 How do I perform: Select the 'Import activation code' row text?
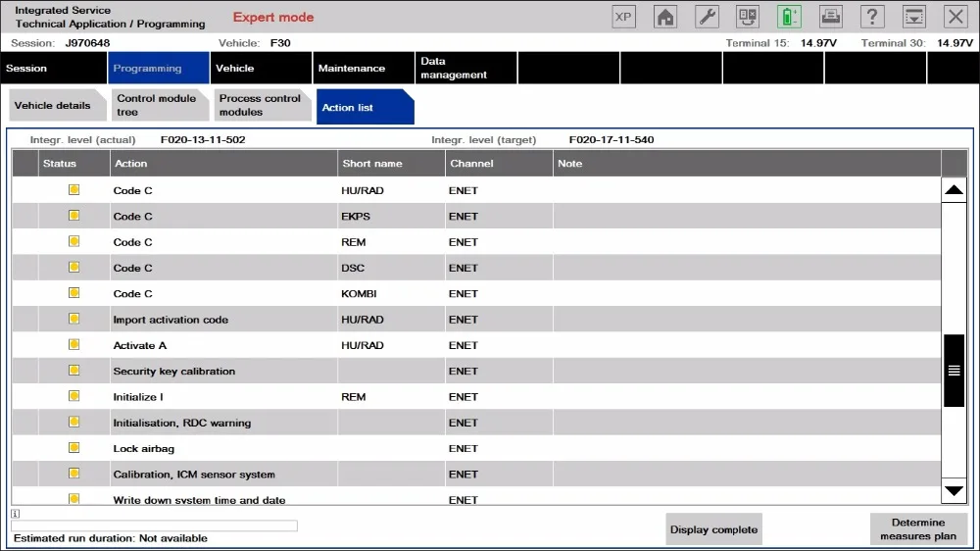(x=171, y=320)
